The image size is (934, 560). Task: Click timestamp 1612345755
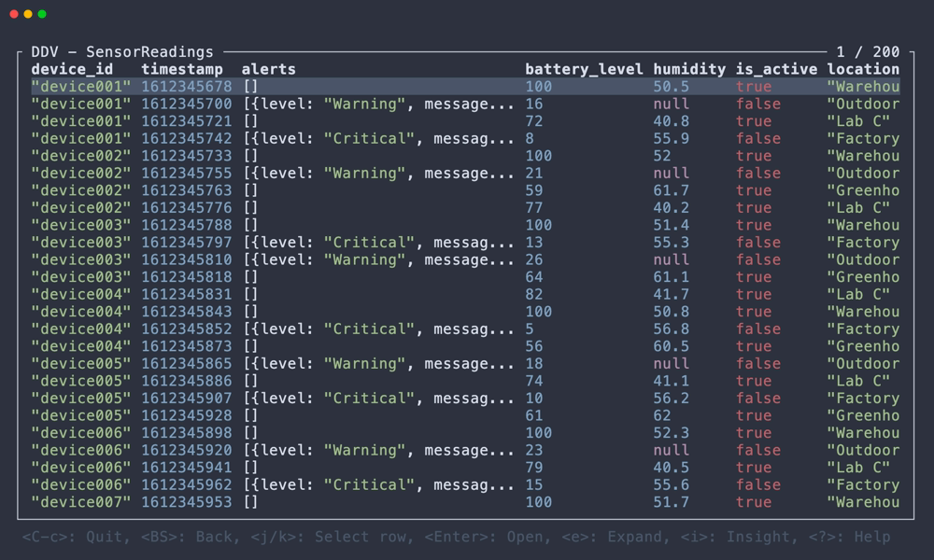(x=187, y=173)
